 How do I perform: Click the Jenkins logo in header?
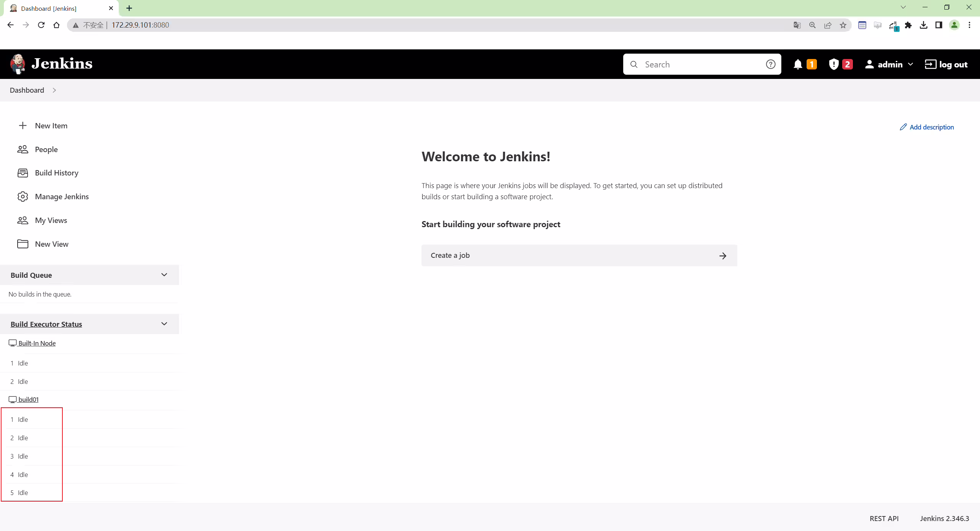click(51, 64)
